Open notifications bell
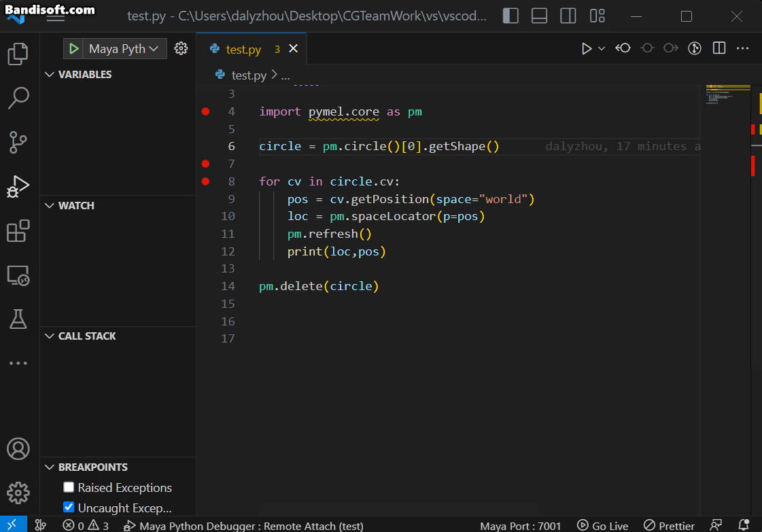The height and width of the screenshot is (532, 762). [x=744, y=525]
